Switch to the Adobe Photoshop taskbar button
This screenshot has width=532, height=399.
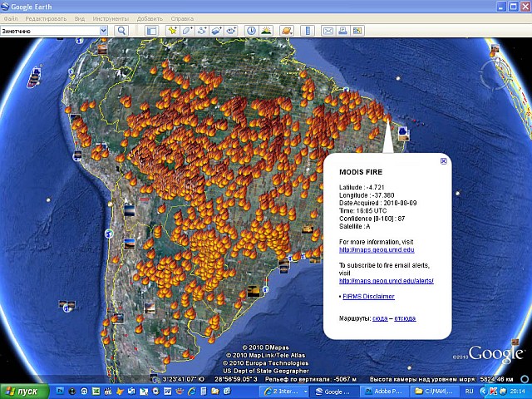[x=383, y=392]
